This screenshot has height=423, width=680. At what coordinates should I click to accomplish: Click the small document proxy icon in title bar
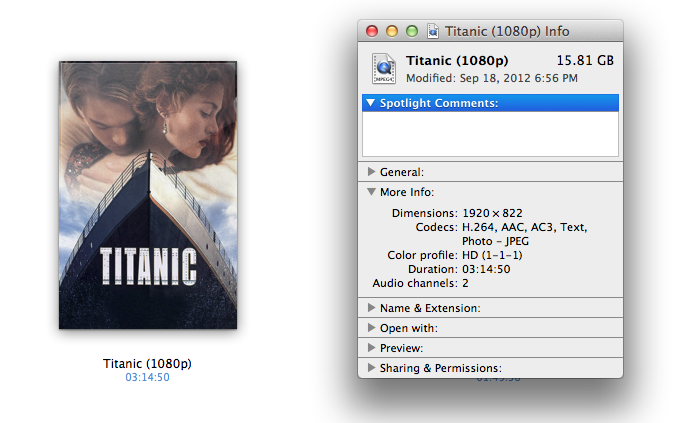pyautogui.click(x=432, y=31)
